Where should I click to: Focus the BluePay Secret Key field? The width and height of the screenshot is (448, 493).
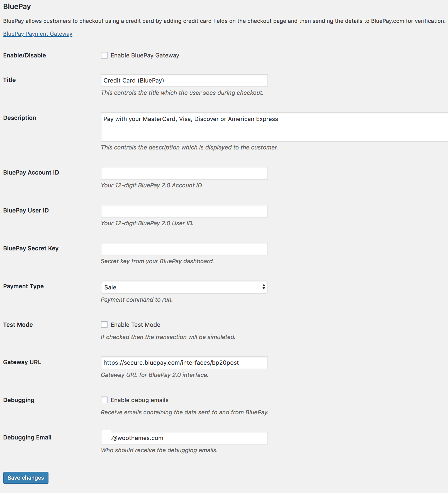tap(184, 249)
